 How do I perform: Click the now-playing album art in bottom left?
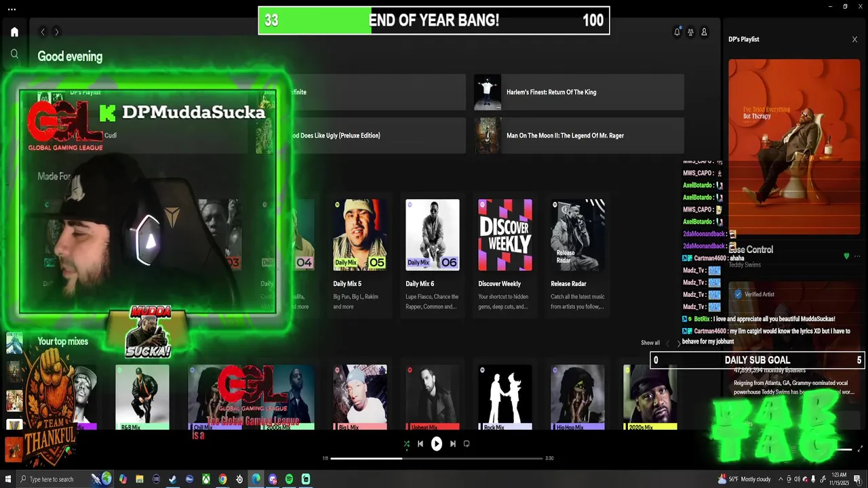[14, 449]
